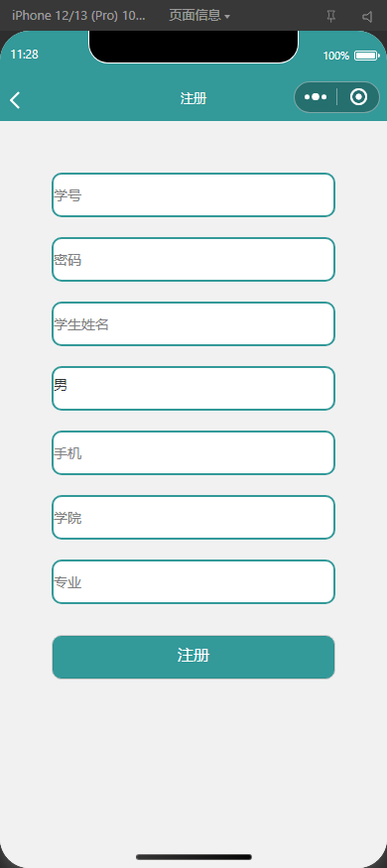Screen dimensions: 387x868
Task: Focus the 密码 input field
Action: pyautogui.click(x=193, y=259)
